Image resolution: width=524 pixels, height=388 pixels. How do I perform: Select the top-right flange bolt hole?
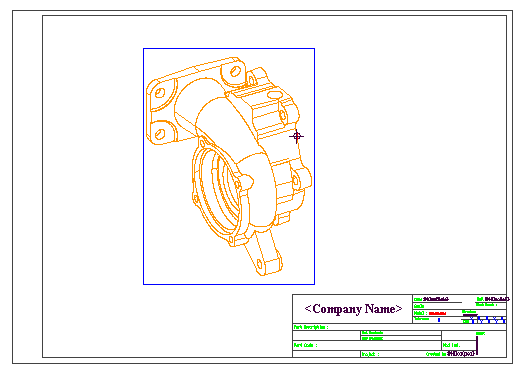point(235,71)
